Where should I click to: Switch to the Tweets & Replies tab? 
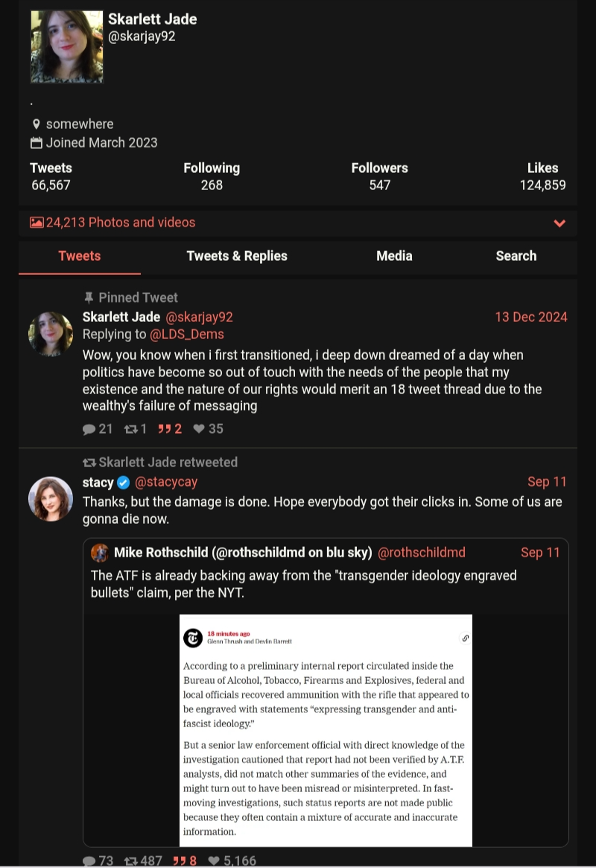(x=237, y=256)
